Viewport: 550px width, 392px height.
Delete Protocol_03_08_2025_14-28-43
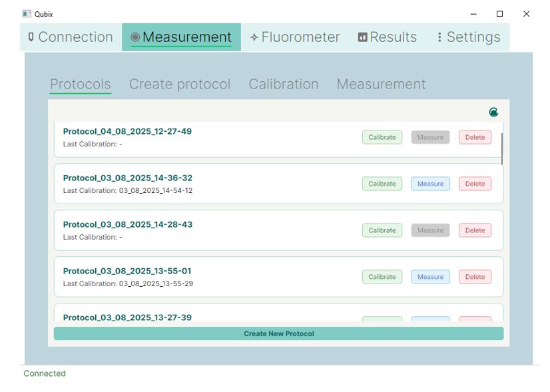click(x=475, y=230)
